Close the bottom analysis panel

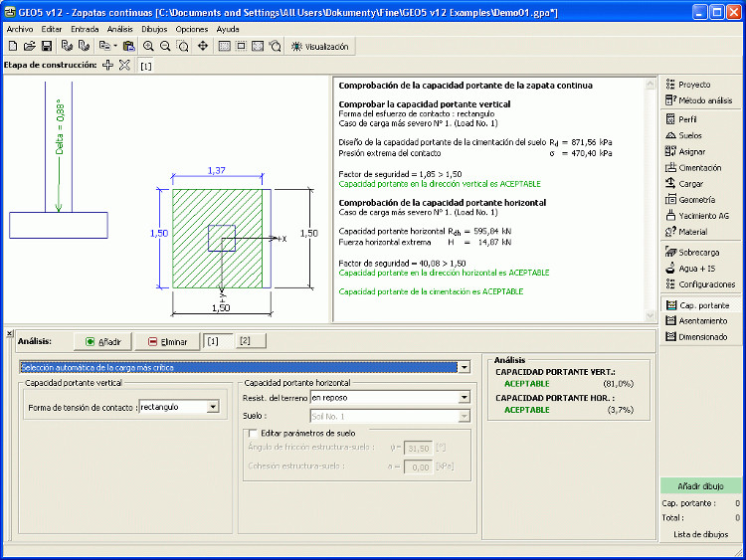(x=10, y=334)
